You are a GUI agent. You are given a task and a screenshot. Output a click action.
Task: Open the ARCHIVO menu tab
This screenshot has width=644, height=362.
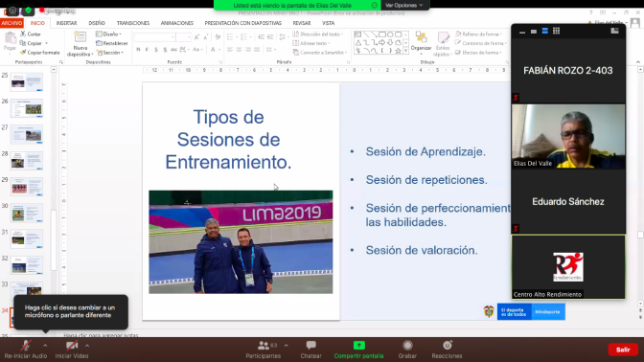(x=11, y=23)
